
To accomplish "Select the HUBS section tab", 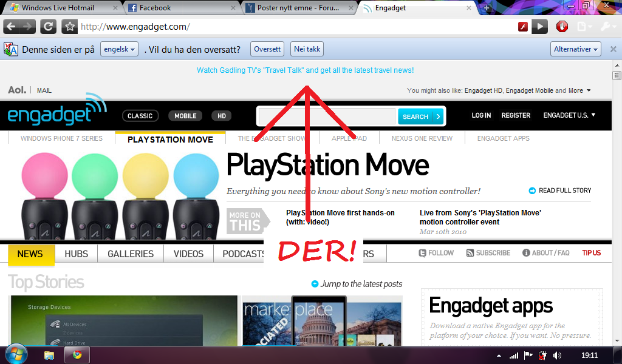I will (76, 254).
